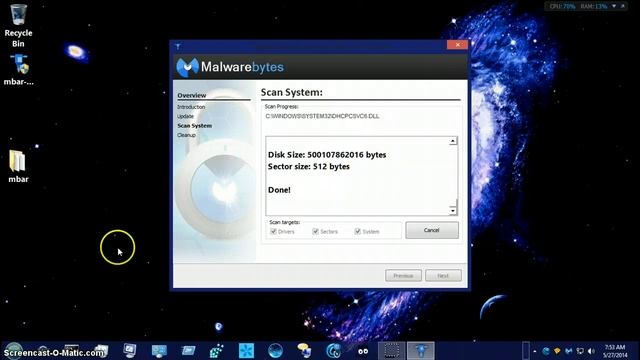640x360 pixels.
Task: Show hidden tray icons arrow
Action: coord(535,351)
